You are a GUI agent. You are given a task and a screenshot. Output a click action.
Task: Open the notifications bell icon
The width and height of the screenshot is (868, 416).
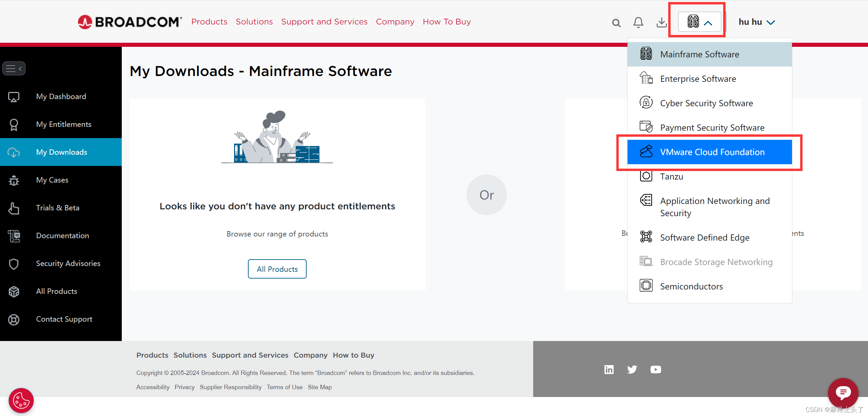click(638, 22)
